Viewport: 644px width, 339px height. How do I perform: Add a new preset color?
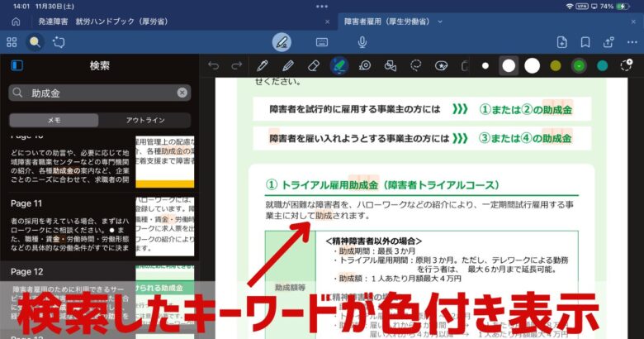(627, 65)
